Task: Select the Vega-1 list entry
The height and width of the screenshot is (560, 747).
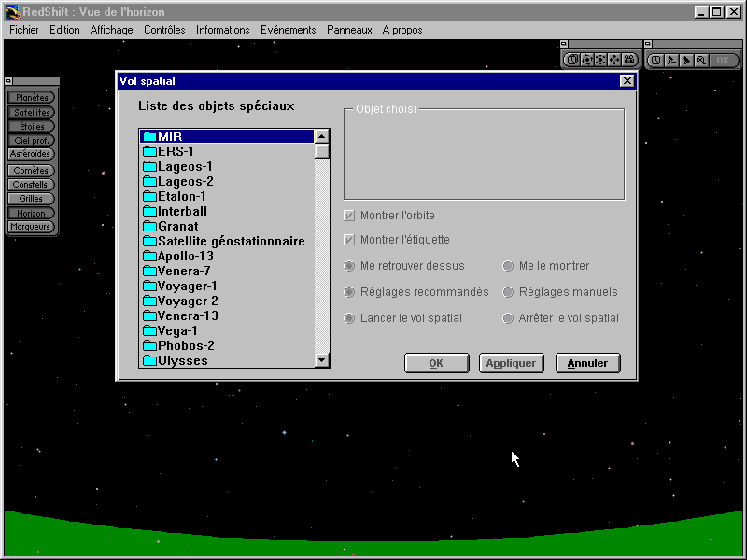Action: point(227,330)
